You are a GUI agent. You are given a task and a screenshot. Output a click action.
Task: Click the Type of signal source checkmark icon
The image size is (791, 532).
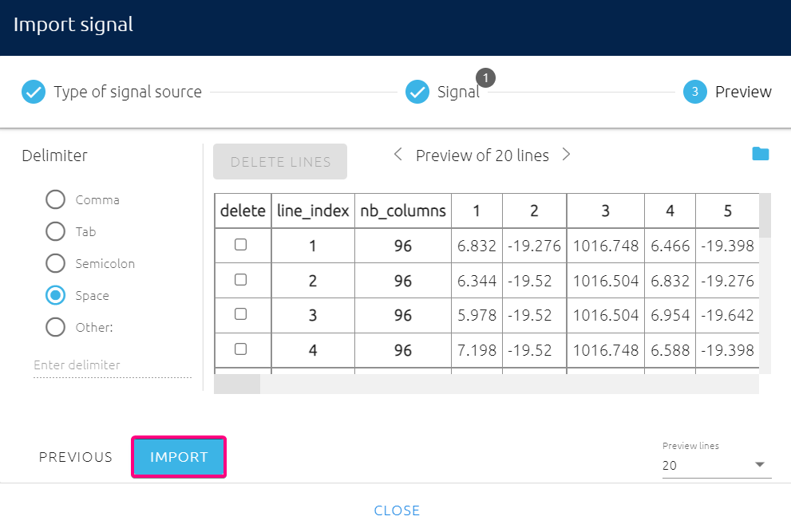(34, 93)
